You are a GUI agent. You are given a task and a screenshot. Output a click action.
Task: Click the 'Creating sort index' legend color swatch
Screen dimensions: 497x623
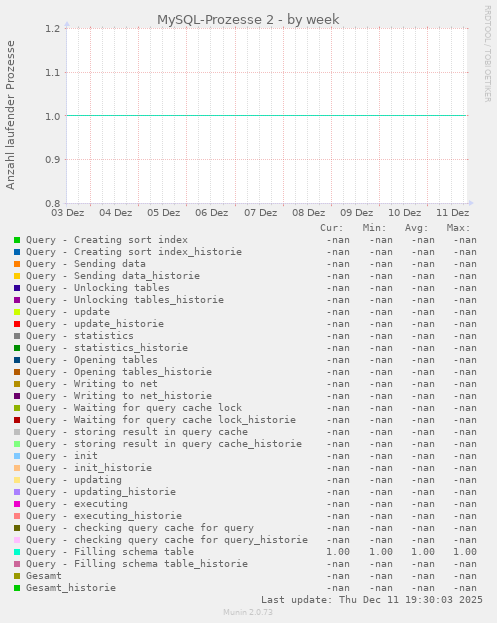tap(17, 240)
